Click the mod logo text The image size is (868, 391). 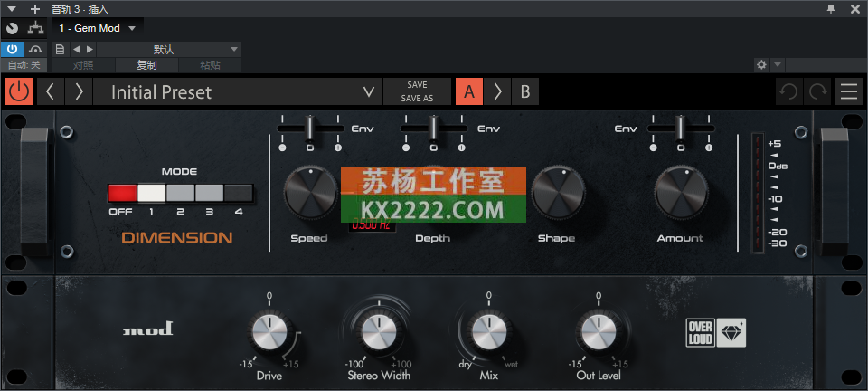click(147, 329)
